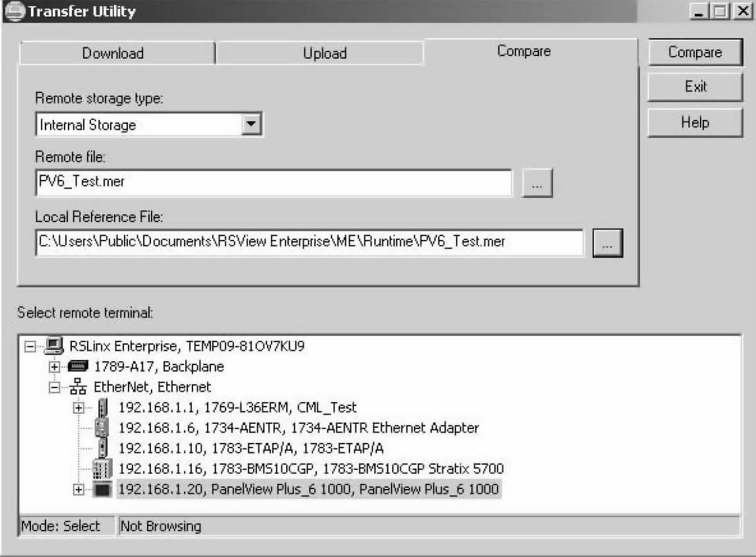Click the 'Not Browsing' status text
This screenshot has width=756, height=557.
pyautogui.click(x=161, y=526)
